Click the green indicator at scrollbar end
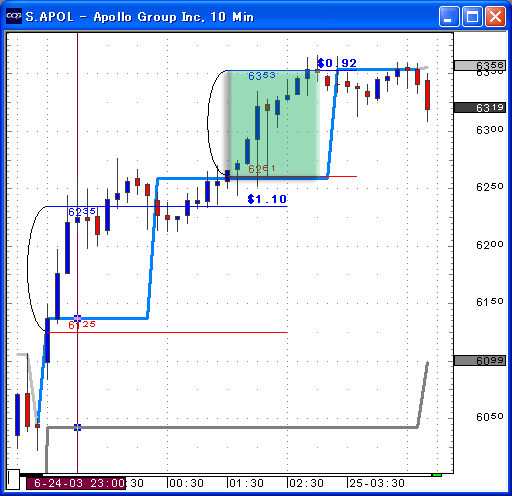The height and width of the screenshot is (496, 512). click(x=437, y=475)
